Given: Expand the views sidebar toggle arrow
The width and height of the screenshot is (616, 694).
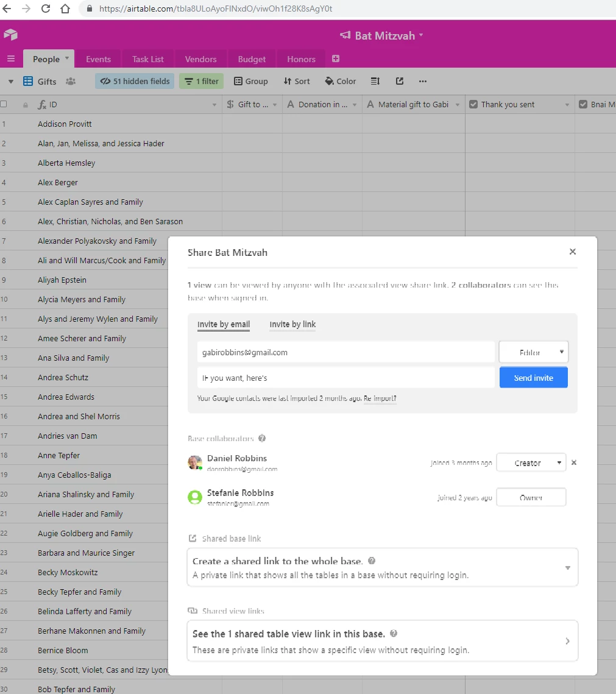Looking at the screenshot, I should click(x=11, y=82).
